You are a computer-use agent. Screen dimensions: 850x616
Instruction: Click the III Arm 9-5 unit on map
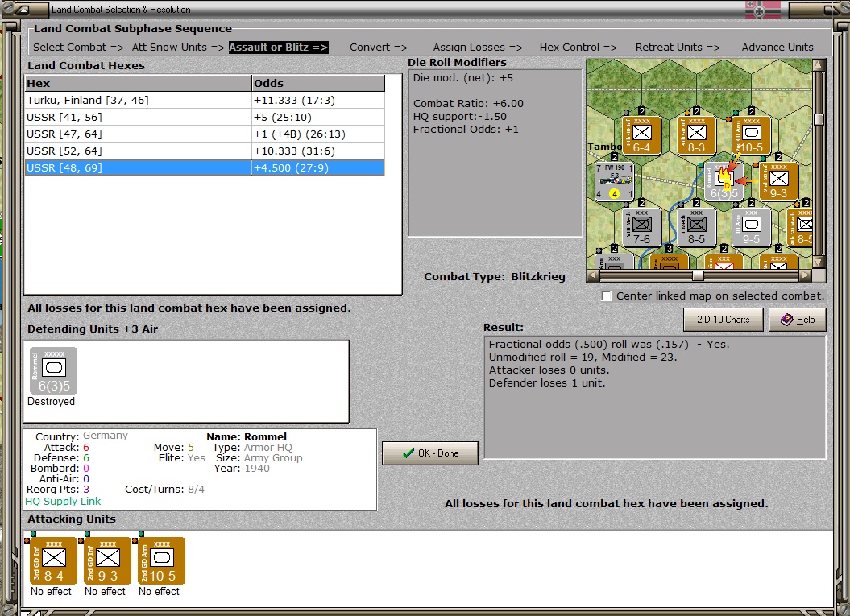point(751,226)
